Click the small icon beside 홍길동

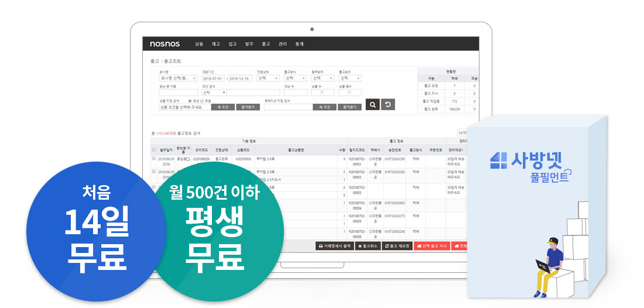[188, 159]
